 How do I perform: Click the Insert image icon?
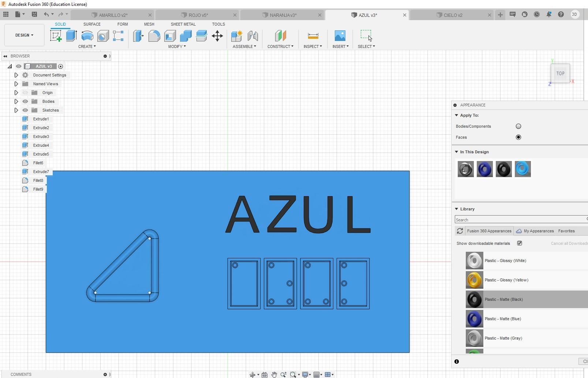[340, 36]
